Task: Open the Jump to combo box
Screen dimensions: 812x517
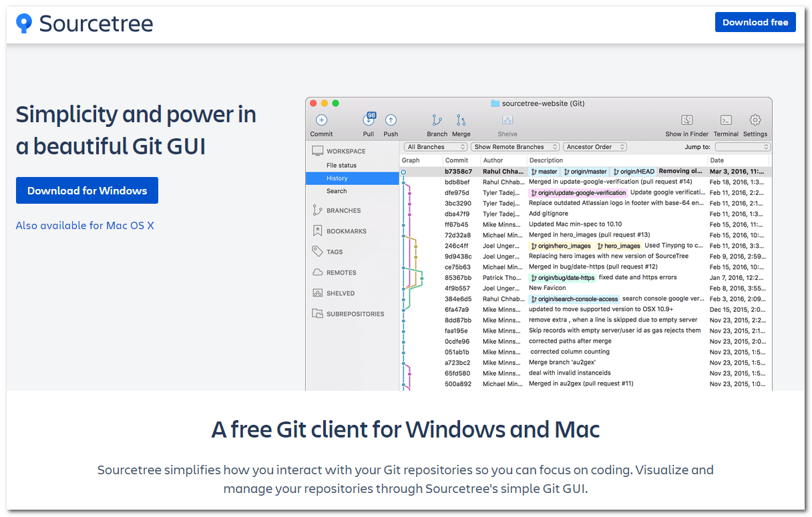Action: (x=743, y=147)
